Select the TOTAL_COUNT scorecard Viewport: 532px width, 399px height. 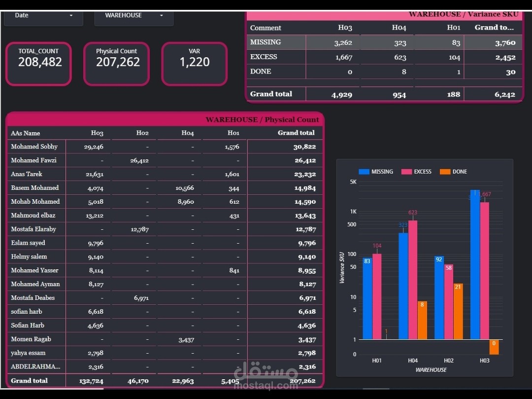[38, 64]
